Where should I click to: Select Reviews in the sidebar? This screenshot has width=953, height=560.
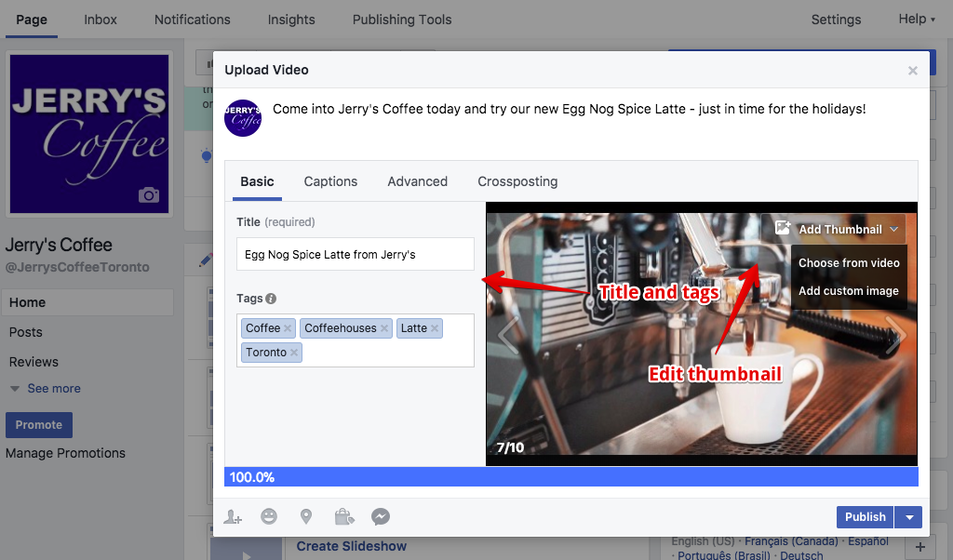click(x=34, y=362)
